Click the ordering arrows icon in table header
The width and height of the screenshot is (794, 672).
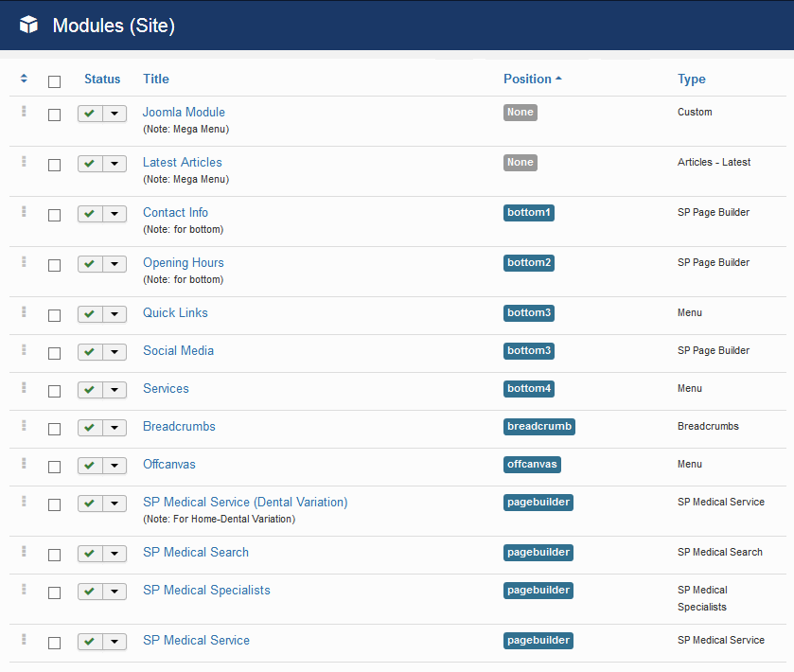[23, 80]
